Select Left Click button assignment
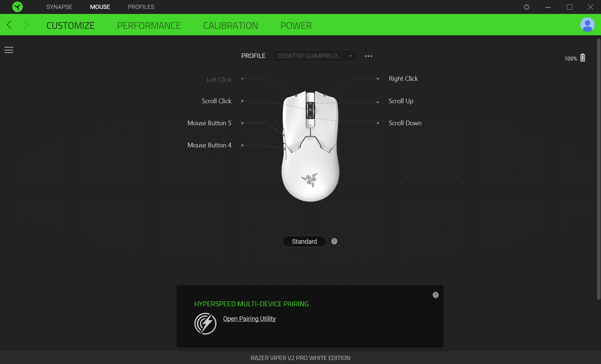Image resolution: width=601 pixels, height=364 pixels. 219,79
